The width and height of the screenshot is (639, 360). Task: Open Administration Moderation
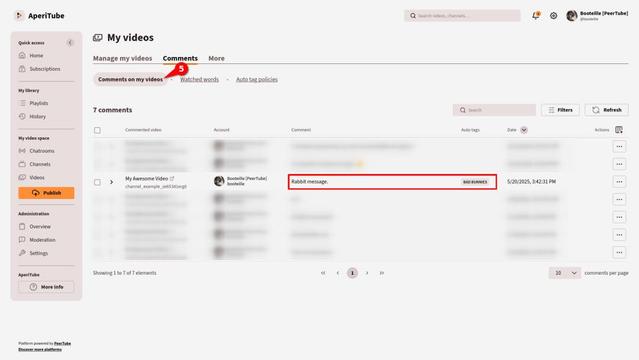pos(37,240)
